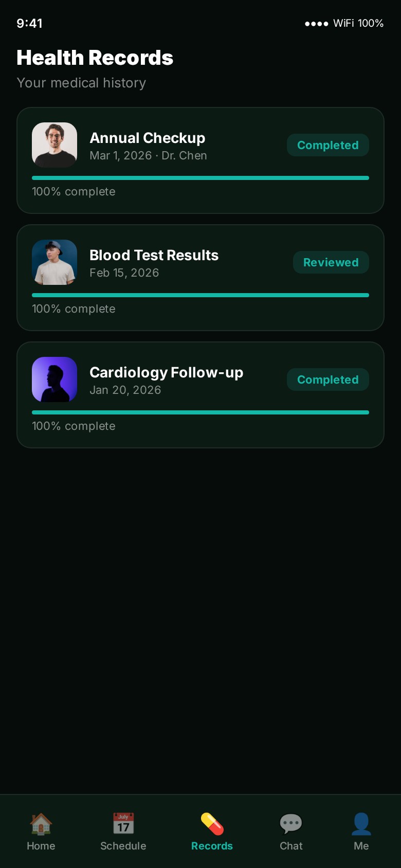Switch to the Chat tab label
401x868 pixels.
291,846
